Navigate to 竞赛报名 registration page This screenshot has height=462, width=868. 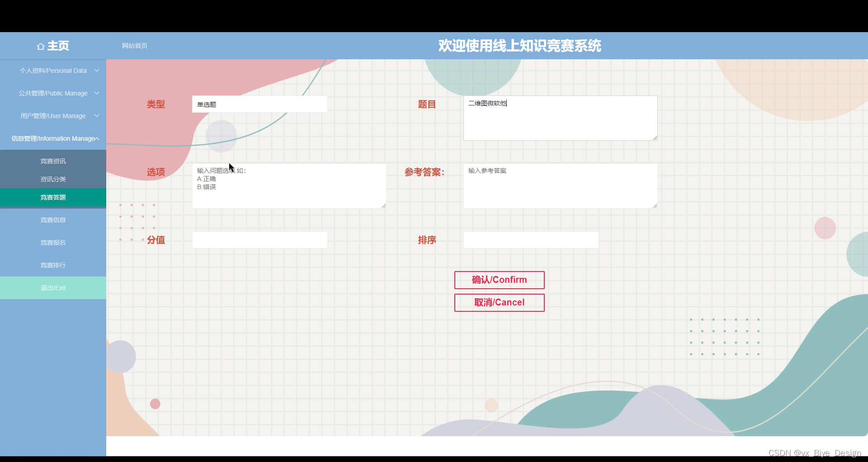(x=53, y=243)
